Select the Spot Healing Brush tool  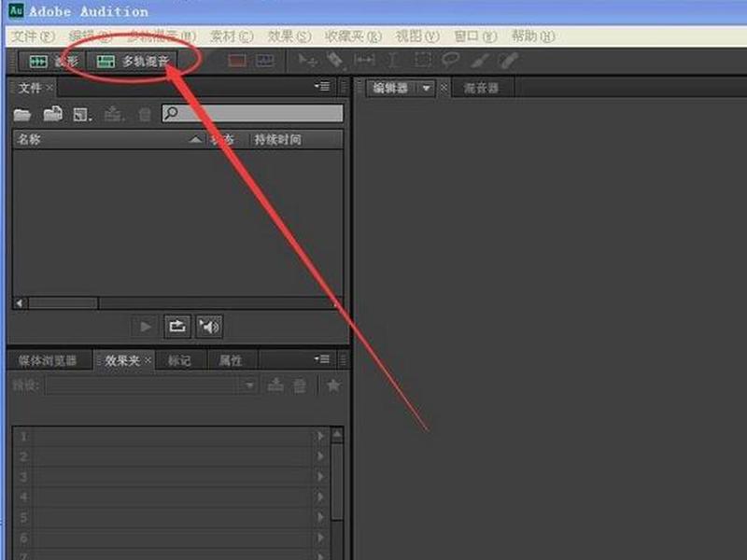point(508,61)
